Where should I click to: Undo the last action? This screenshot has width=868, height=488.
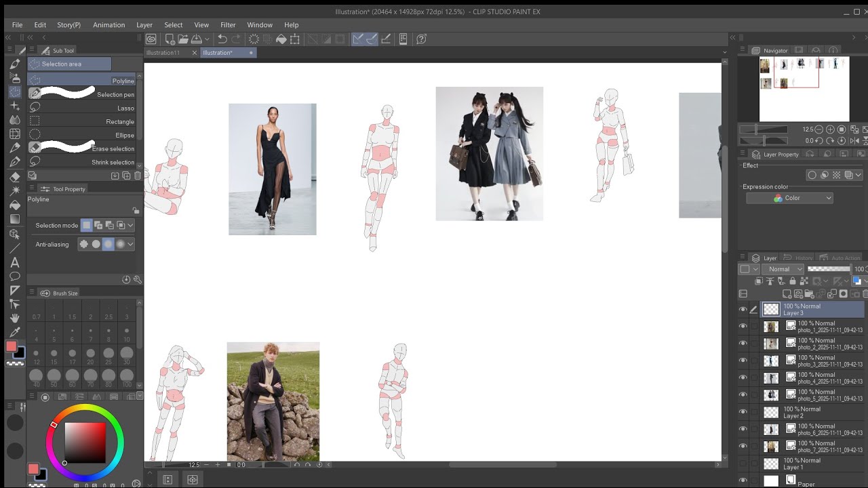coord(222,39)
